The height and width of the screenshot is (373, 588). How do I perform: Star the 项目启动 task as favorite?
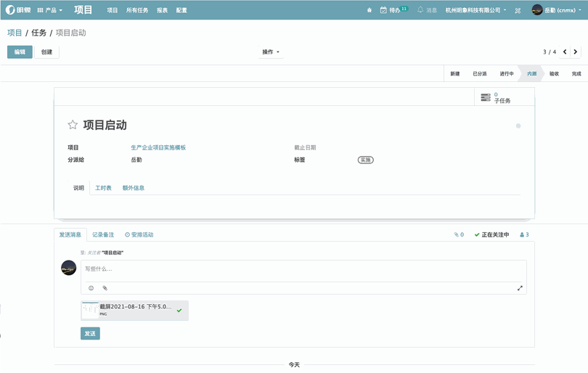(73, 126)
